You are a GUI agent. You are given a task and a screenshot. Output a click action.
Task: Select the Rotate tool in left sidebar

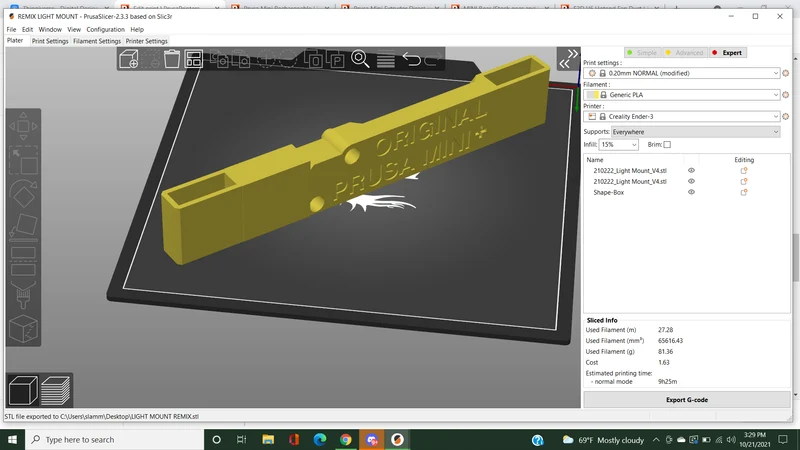coord(23,194)
